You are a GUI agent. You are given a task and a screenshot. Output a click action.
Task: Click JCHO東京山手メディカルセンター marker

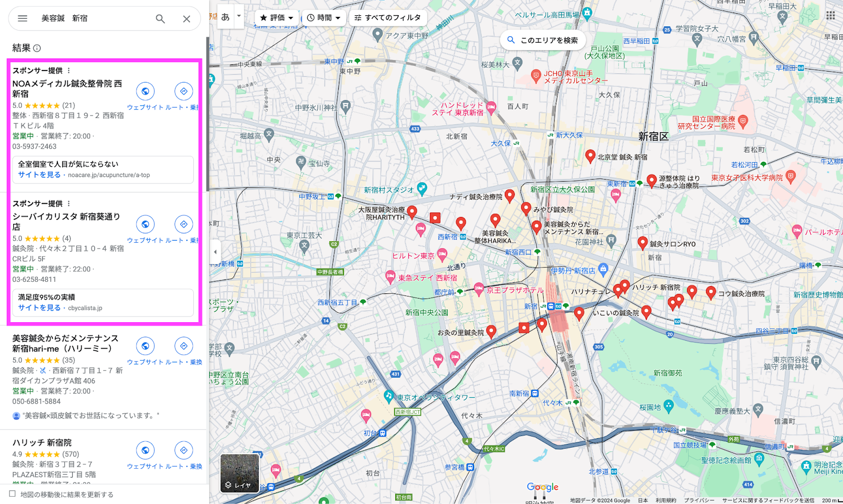pyautogui.click(x=536, y=76)
